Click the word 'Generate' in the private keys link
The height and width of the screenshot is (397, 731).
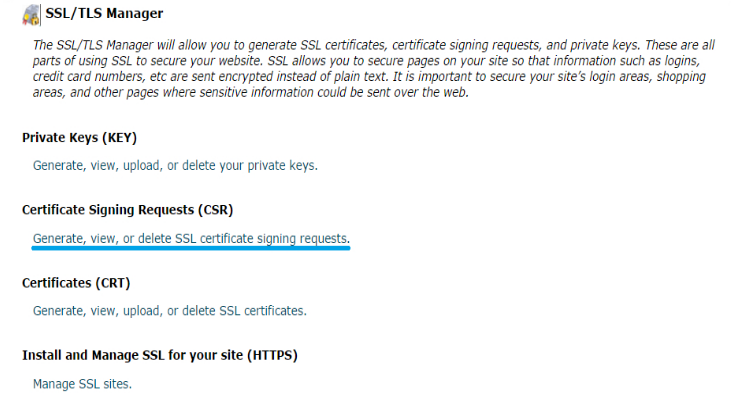[58, 166]
